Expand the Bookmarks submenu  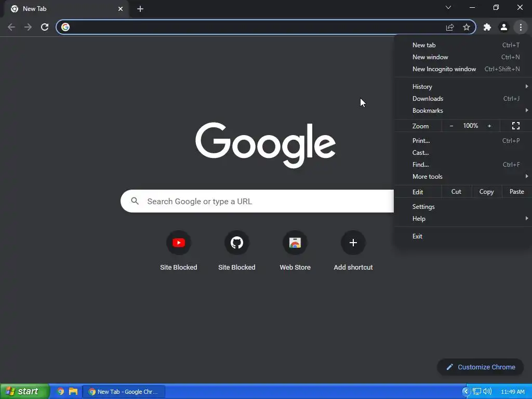[x=463, y=111]
